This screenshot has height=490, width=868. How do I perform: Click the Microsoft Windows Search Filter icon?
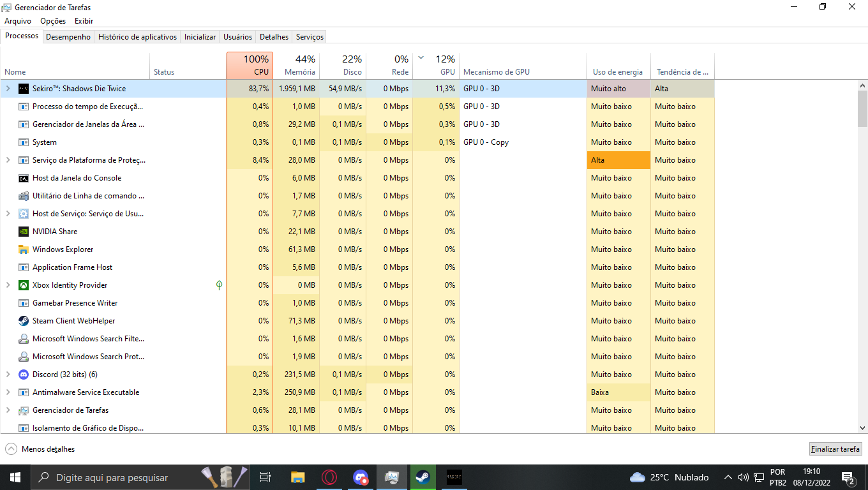(24, 339)
